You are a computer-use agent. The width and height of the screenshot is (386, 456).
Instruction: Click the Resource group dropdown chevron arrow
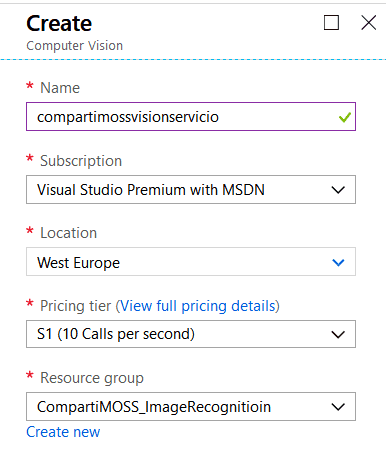tap(338, 407)
